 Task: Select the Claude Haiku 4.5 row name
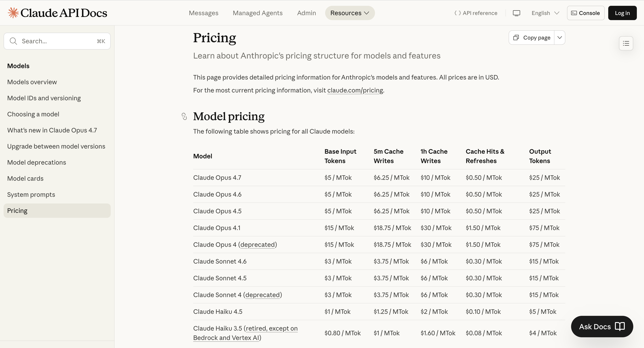(x=218, y=312)
